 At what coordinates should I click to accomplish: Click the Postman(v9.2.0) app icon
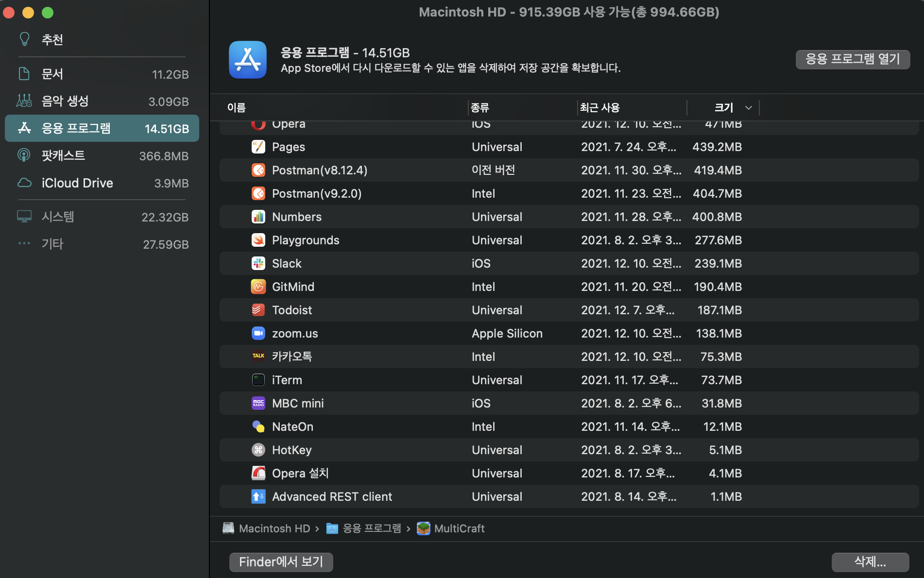258,193
